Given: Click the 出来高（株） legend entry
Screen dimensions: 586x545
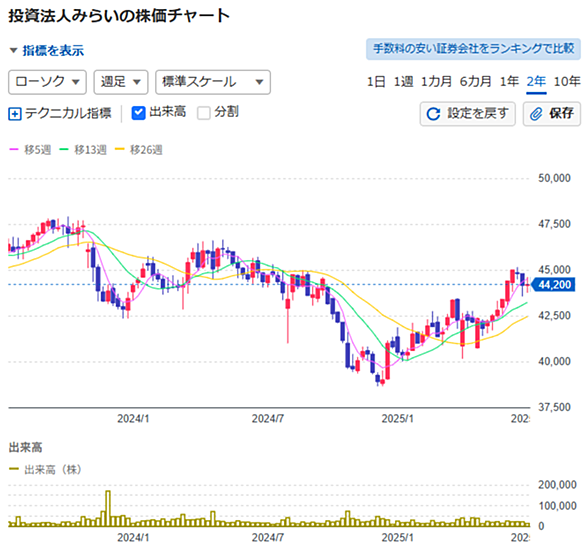Looking at the screenshot, I should (45, 470).
